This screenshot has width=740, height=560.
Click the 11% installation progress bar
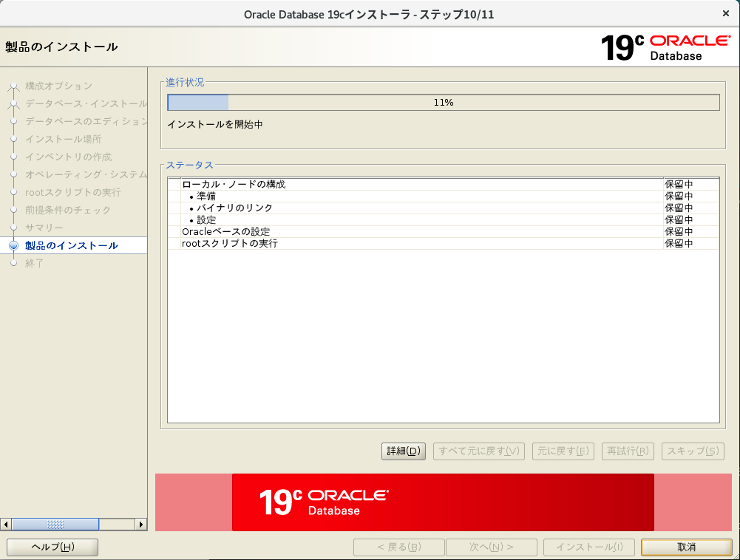(x=443, y=103)
